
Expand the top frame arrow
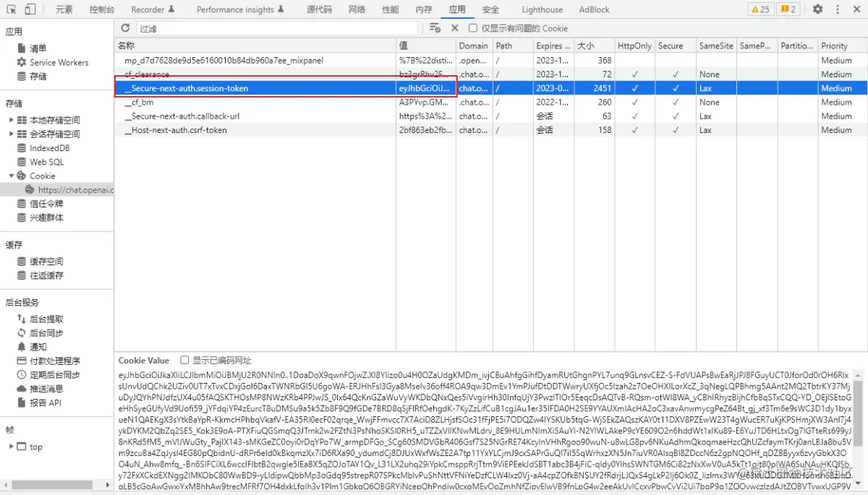(11, 447)
